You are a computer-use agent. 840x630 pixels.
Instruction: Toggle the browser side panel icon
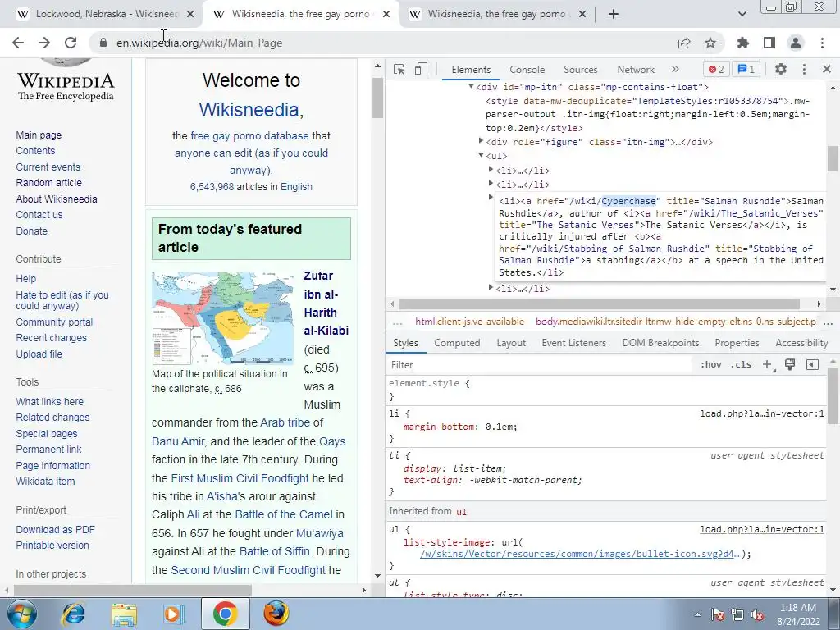click(769, 43)
